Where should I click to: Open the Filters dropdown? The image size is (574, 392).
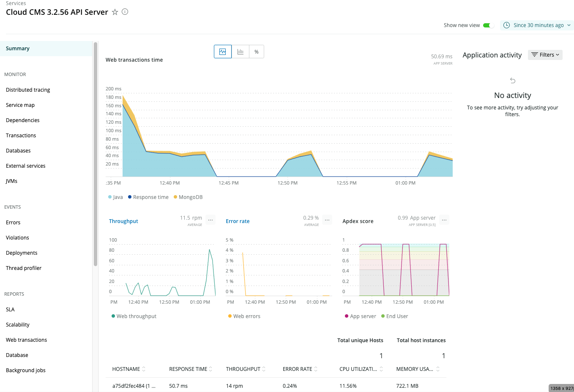545,55
